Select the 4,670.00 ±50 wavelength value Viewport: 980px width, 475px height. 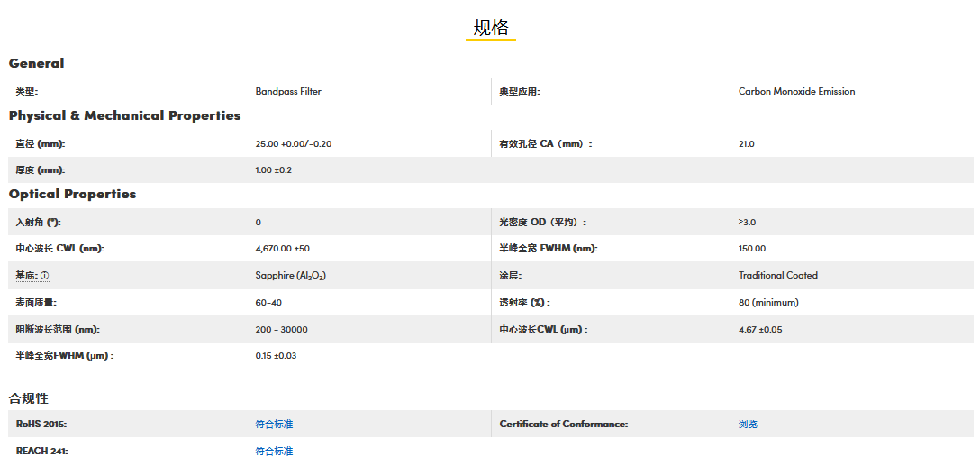pyautogui.click(x=282, y=248)
